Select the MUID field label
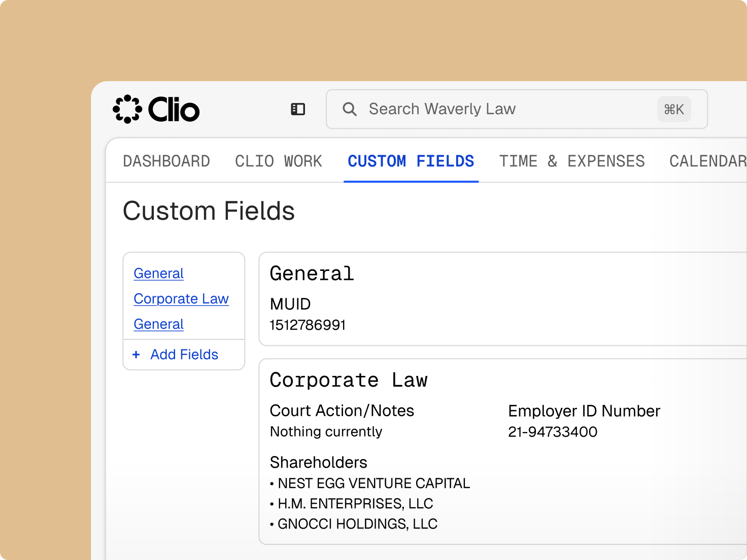The image size is (747, 560). coord(290,304)
